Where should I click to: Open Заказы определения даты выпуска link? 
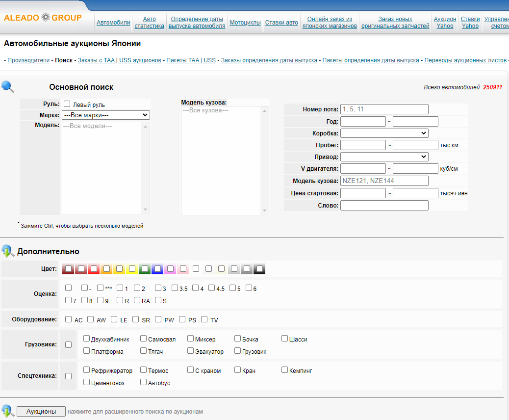point(269,60)
